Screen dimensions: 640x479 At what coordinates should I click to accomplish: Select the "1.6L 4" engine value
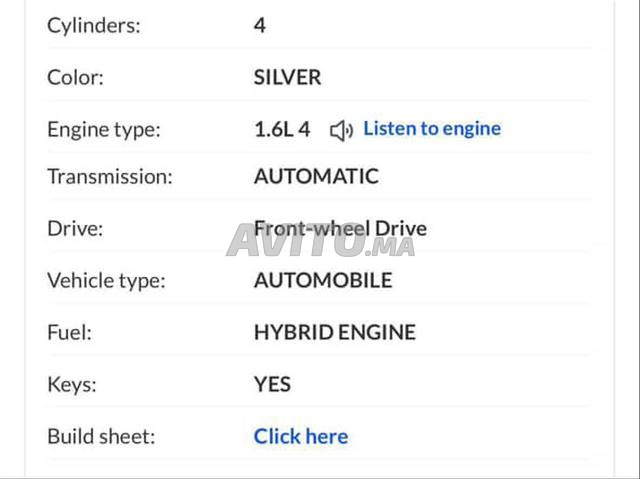point(282,129)
